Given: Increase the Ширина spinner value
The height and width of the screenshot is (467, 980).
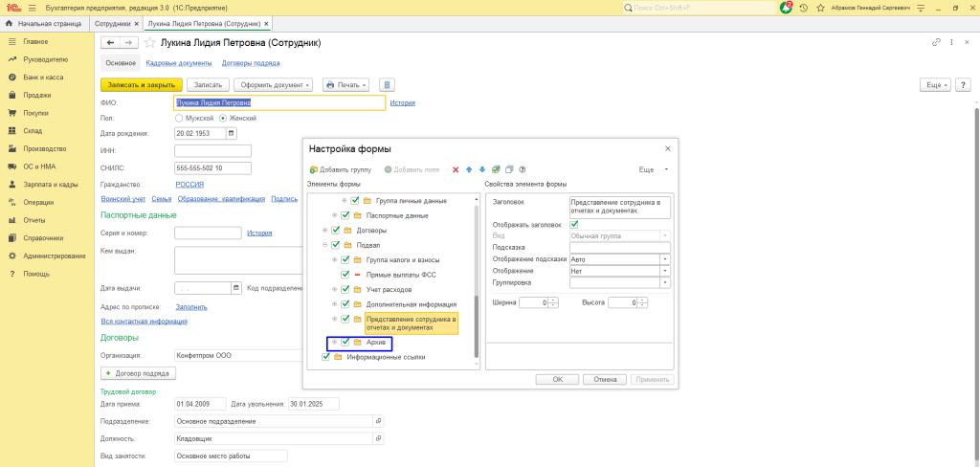Looking at the screenshot, I should [555, 300].
